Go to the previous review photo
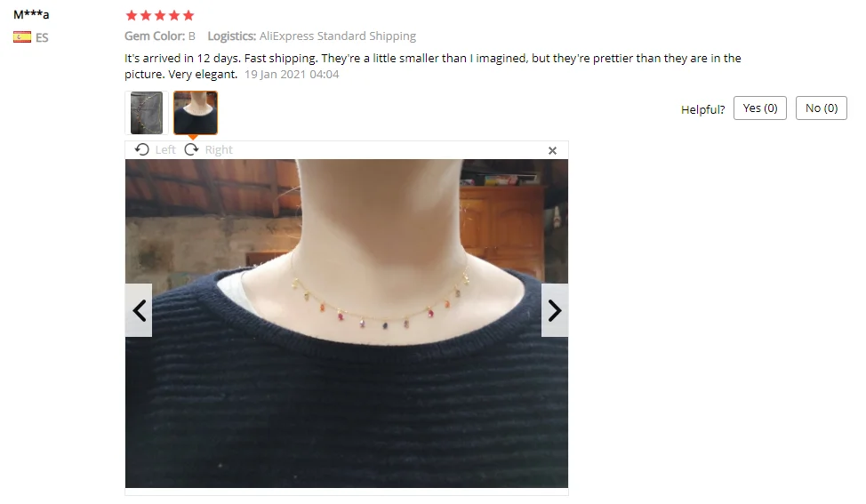The height and width of the screenshot is (504, 866). click(139, 310)
